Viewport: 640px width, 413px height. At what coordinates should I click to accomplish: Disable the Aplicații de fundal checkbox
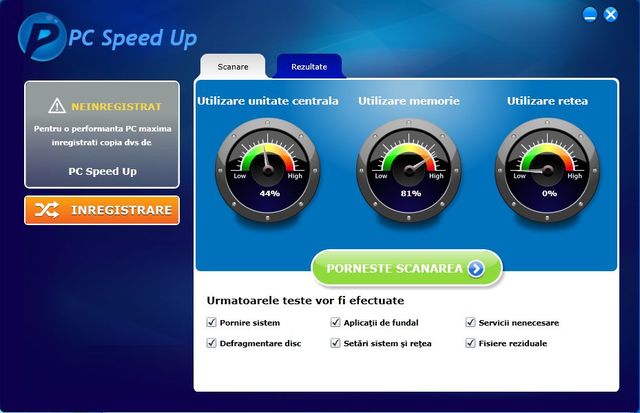[x=335, y=322]
